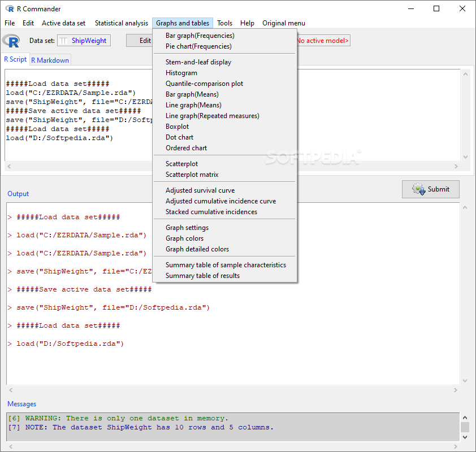This screenshot has width=476, height=452.
Task: Switch to the R Script tab
Action: click(x=15, y=59)
